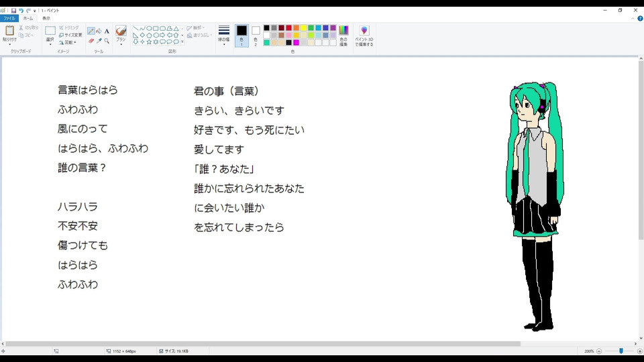Switch to the View (表示) tab

46,19
